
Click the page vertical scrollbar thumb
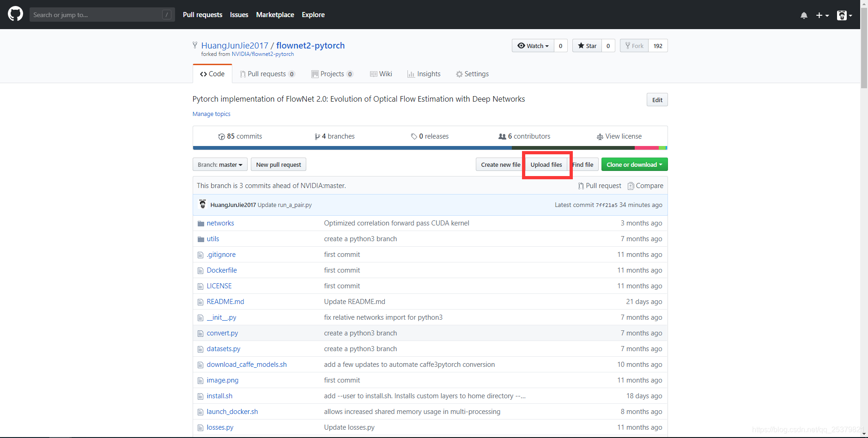[864, 48]
